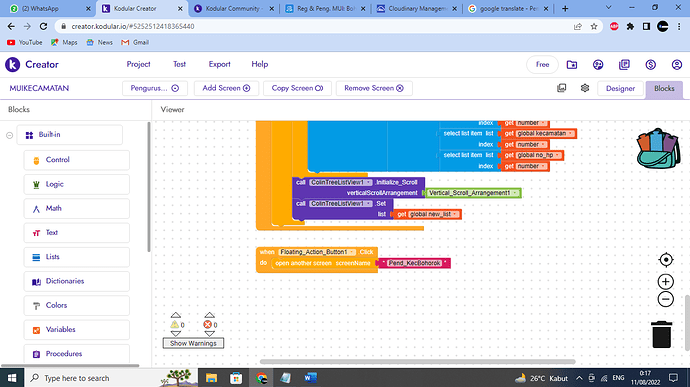This screenshot has height=387, width=690.
Task: Switch to the google translate browser tab
Action: 508,8
